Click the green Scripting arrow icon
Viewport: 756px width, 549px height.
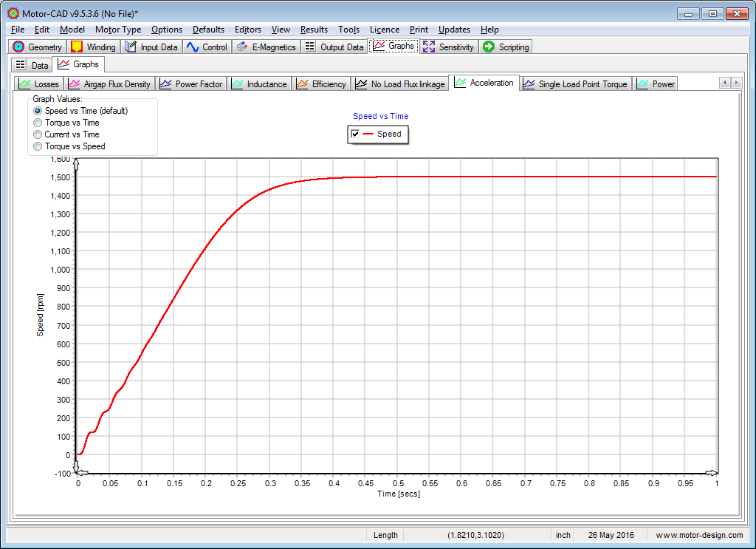pos(489,47)
